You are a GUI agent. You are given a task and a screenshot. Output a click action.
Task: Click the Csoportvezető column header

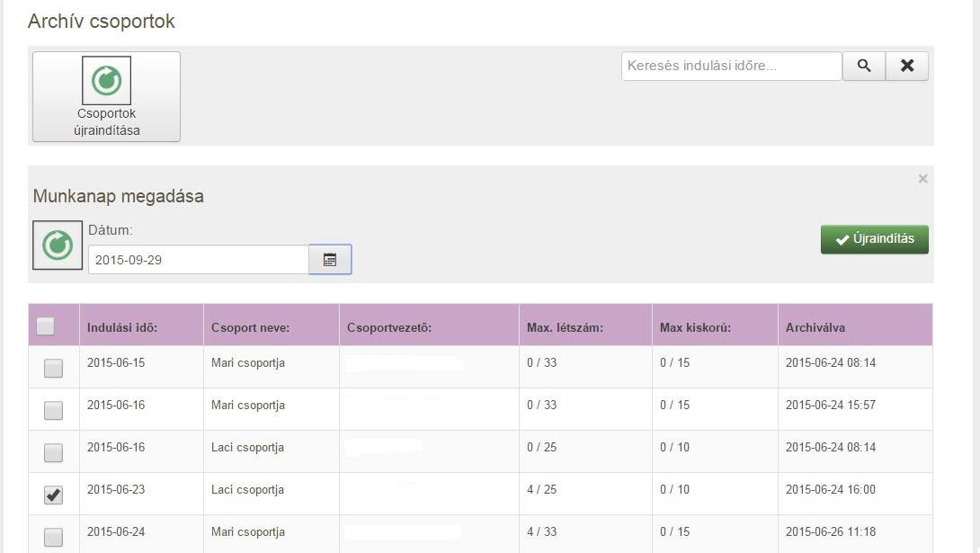[389, 327]
